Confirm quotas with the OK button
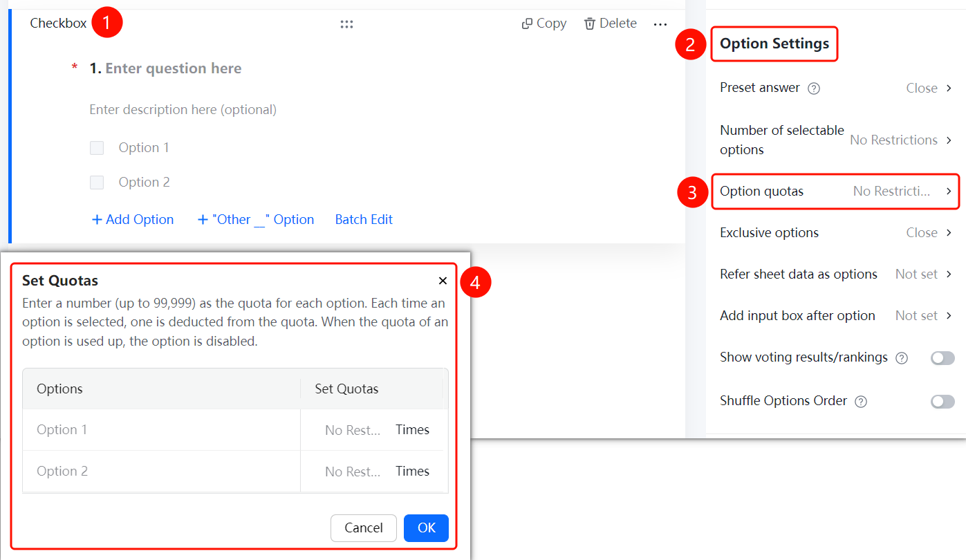 (x=426, y=528)
